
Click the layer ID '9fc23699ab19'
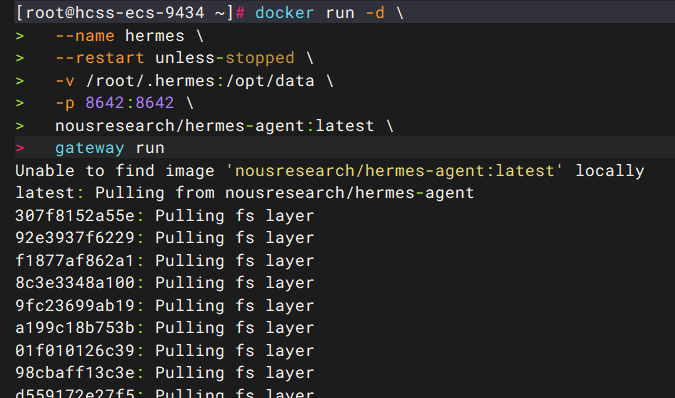click(75, 305)
